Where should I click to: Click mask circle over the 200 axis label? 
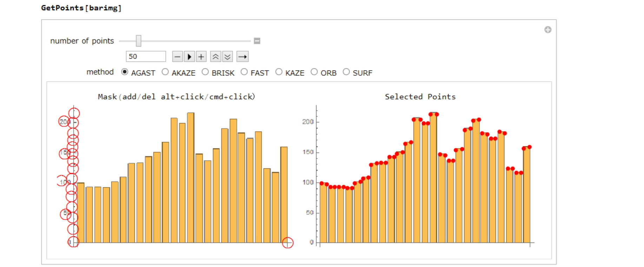64,121
